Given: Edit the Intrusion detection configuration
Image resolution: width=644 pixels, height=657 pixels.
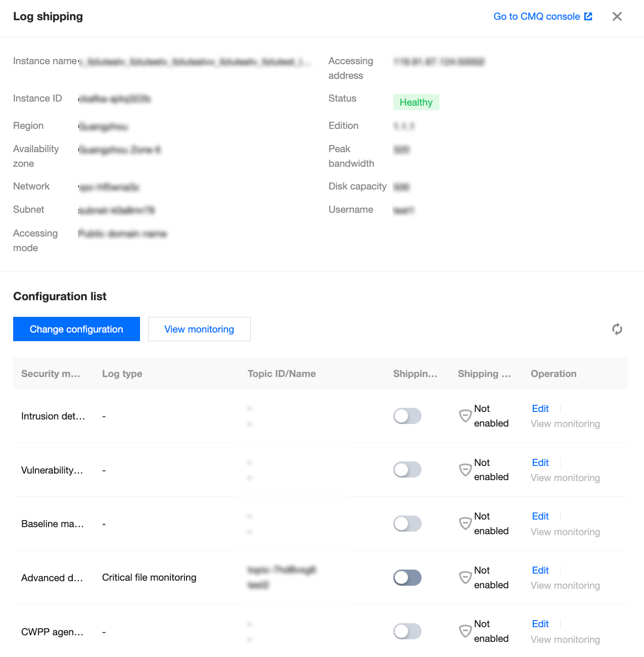Looking at the screenshot, I should 540,408.
